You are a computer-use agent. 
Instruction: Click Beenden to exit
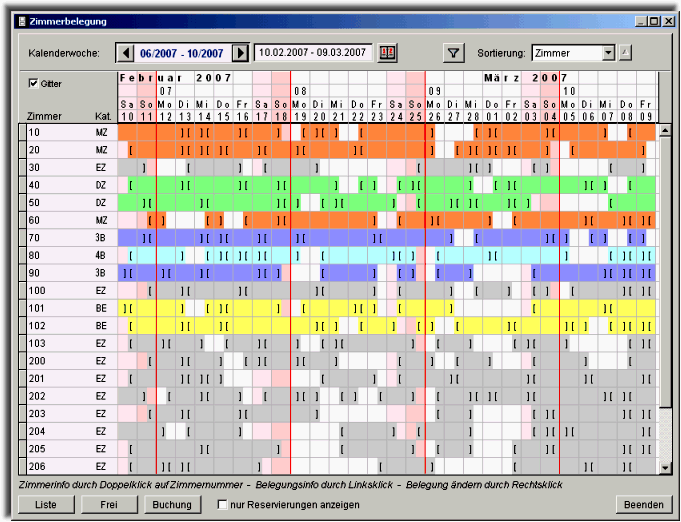click(644, 505)
